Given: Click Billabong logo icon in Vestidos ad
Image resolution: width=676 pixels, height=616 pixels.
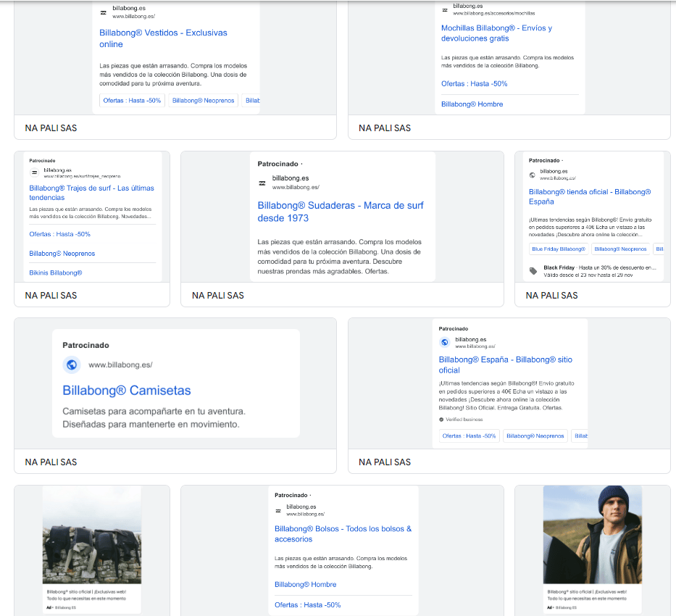Looking at the screenshot, I should pos(103,12).
